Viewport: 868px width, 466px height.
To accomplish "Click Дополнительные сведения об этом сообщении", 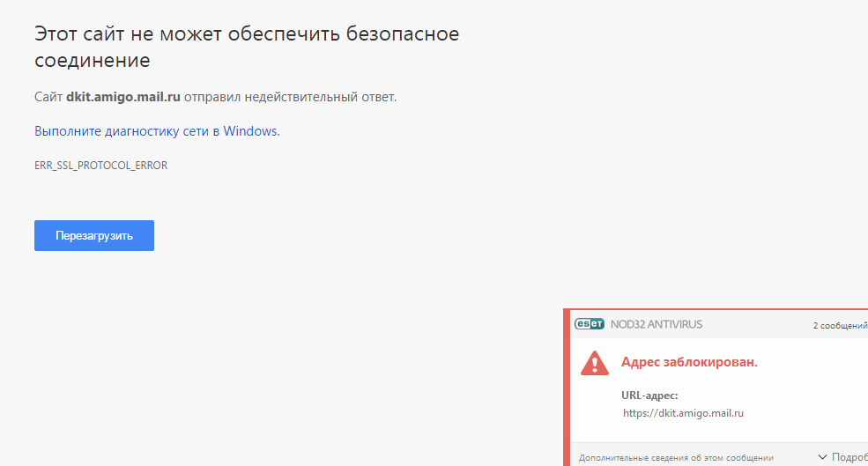I will [676, 458].
